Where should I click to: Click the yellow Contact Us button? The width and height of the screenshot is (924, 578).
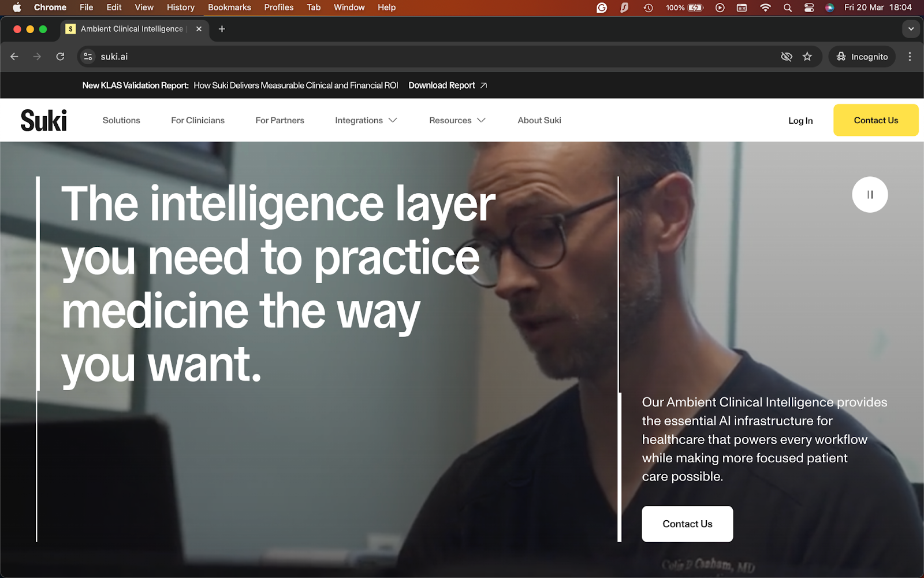875,120
